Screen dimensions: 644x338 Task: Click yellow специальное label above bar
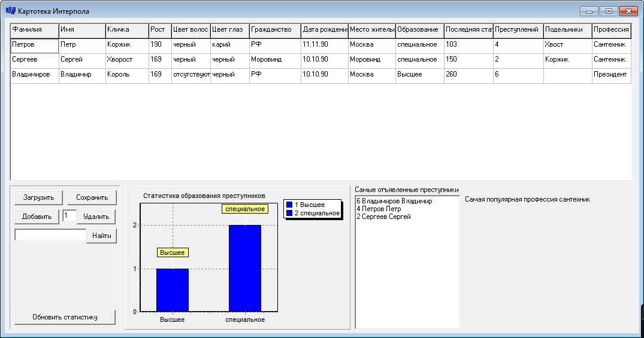tap(245, 209)
